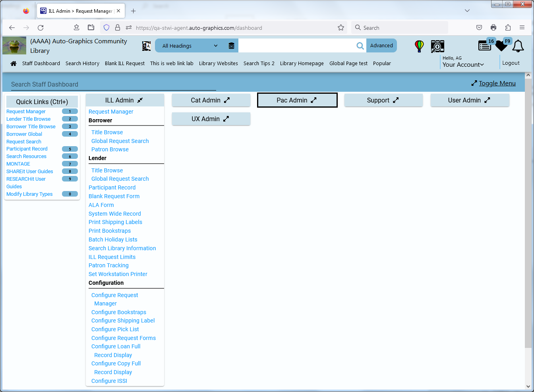Bookmark this page with star icon
The width and height of the screenshot is (534, 392).
341,28
